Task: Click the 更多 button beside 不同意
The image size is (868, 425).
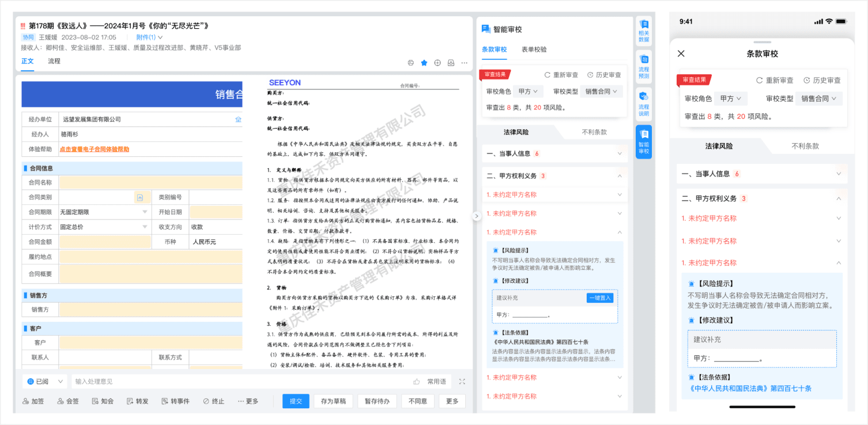Action: click(x=452, y=401)
